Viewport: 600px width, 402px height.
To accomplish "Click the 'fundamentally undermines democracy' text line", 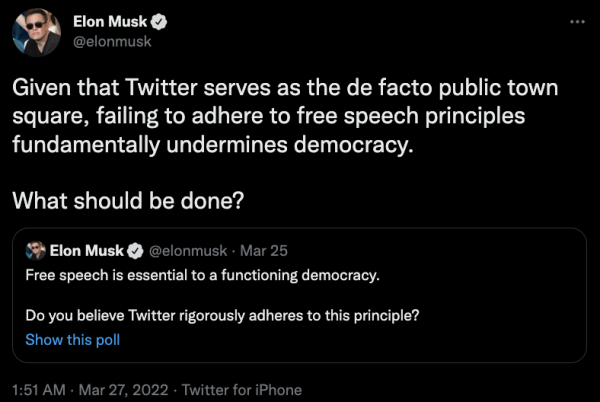I will pos(213,145).
